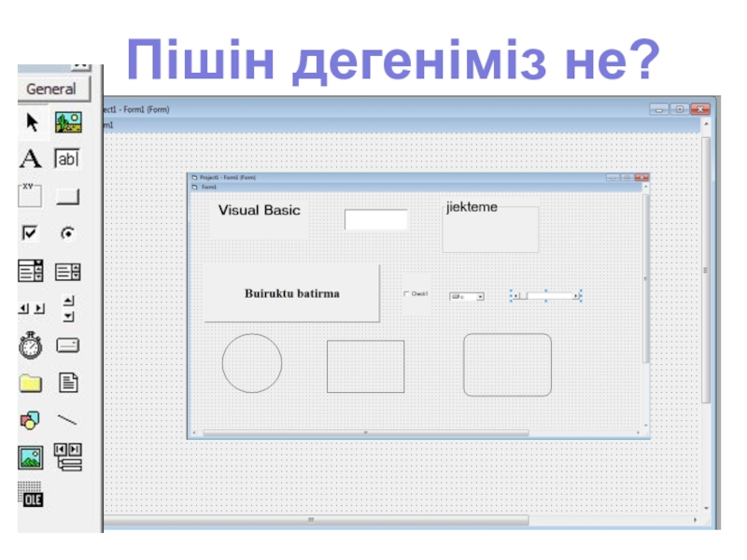Select the horizontal scrollbar tool
This screenshot has width=747, height=560.
[x=32, y=309]
